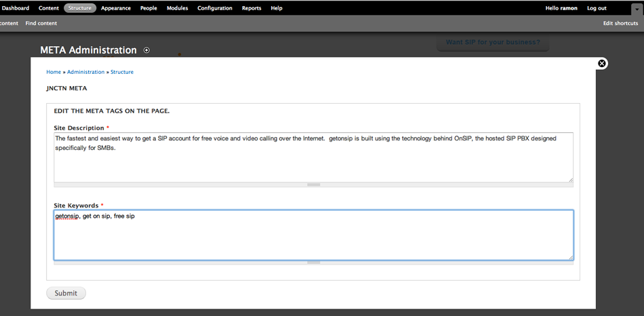Screen dimensions: 644x316
Task: Click the Log out link
Action: click(x=597, y=8)
